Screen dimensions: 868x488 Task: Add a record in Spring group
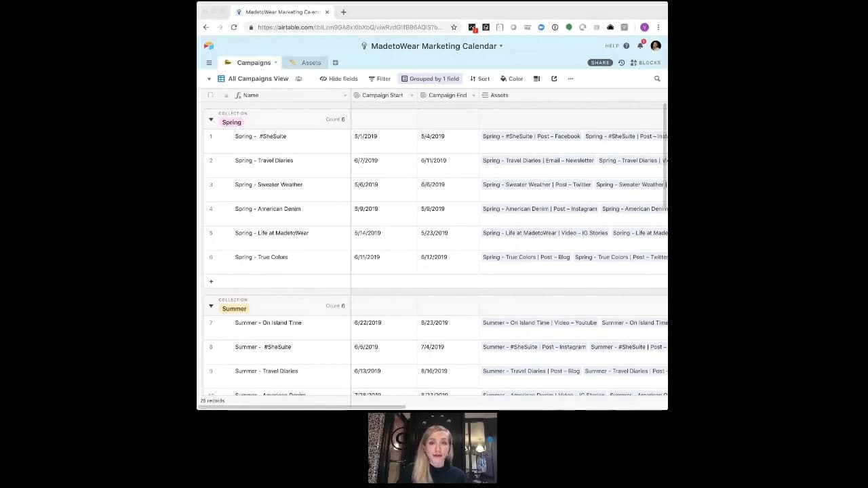(x=211, y=281)
